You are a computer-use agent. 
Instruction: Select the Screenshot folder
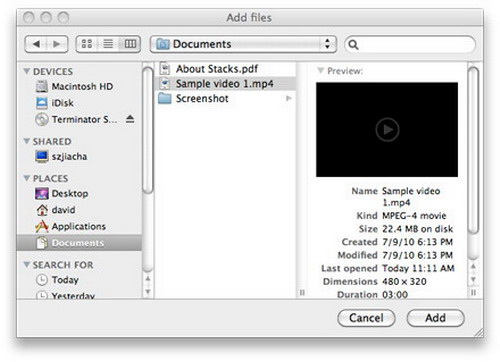tap(225, 98)
